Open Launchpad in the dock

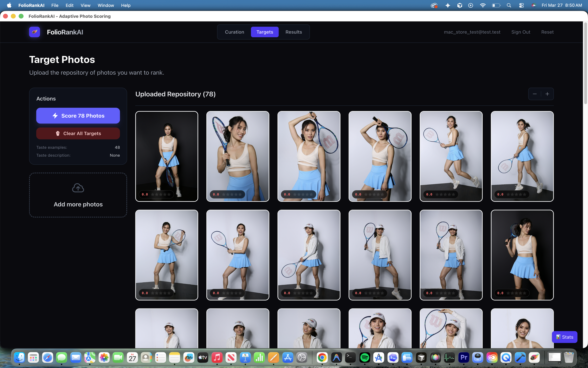point(33,358)
